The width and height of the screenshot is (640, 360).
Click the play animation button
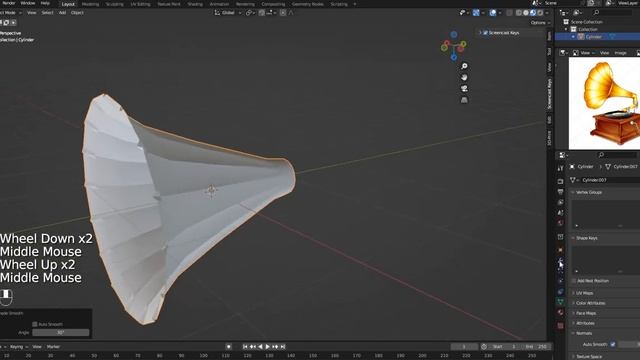[x=268, y=347]
